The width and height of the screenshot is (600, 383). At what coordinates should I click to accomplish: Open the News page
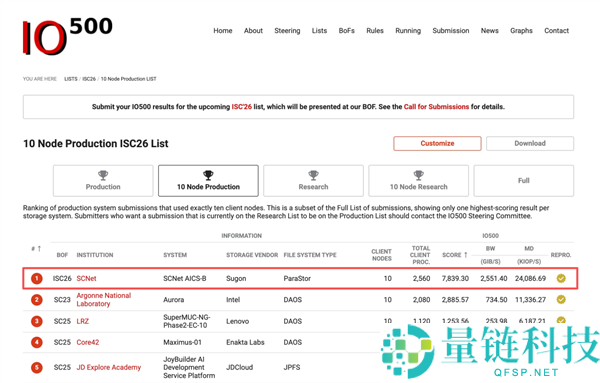click(490, 31)
